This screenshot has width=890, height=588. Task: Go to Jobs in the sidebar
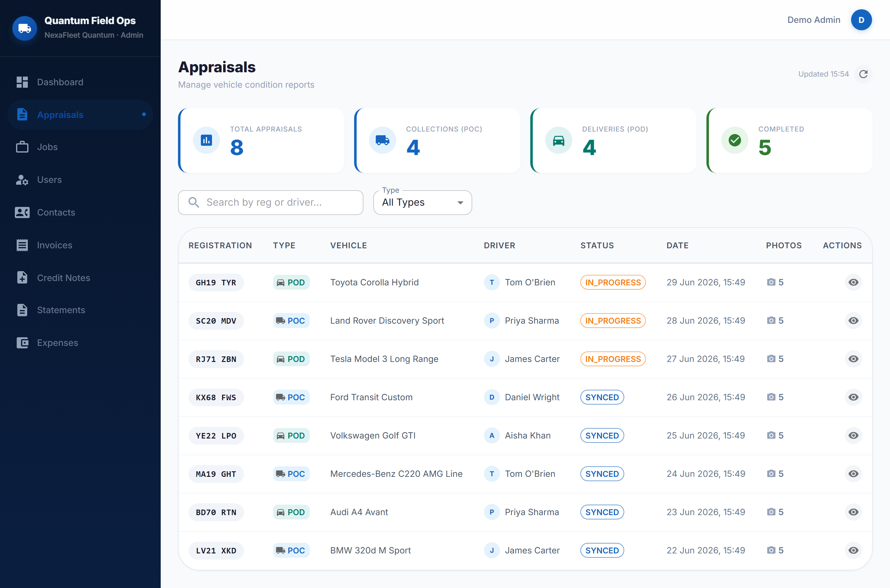point(80,147)
